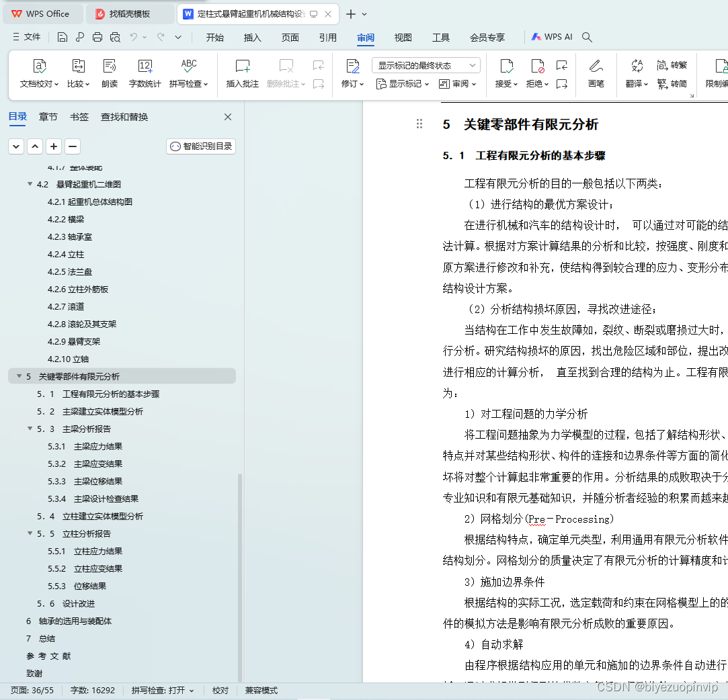Click the save document icon
This screenshot has height=700, width=728.
point(63,37)
